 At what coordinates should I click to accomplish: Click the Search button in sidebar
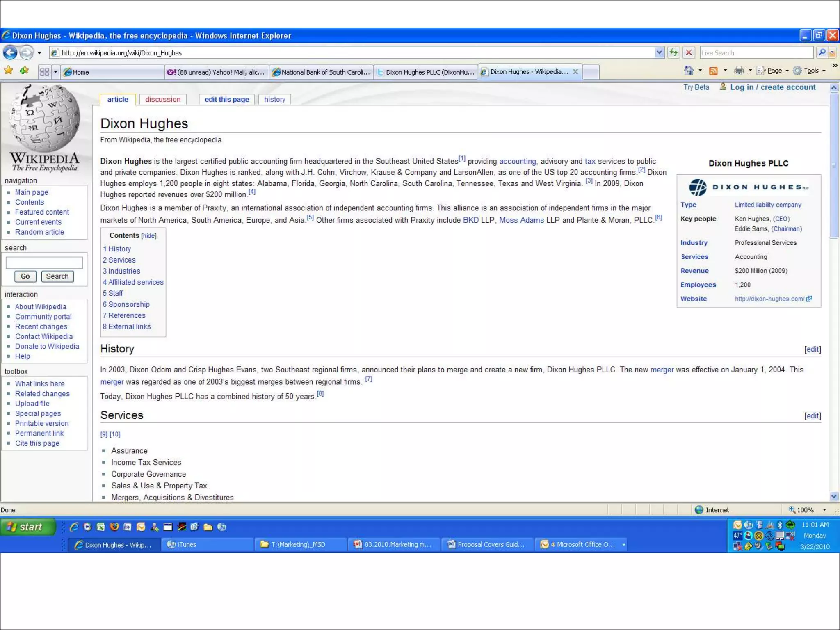(x=57, y=276)
